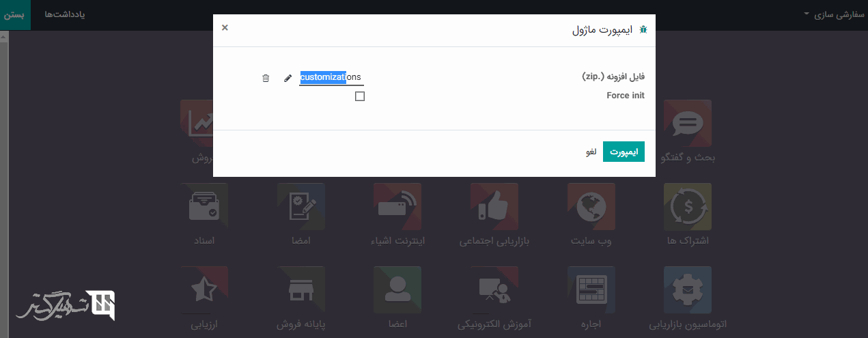Image resolution: width=868 pixels, height=338 pixels.
Task: Close the ایمپورت ماژول dialog with X
Action: 225,27
